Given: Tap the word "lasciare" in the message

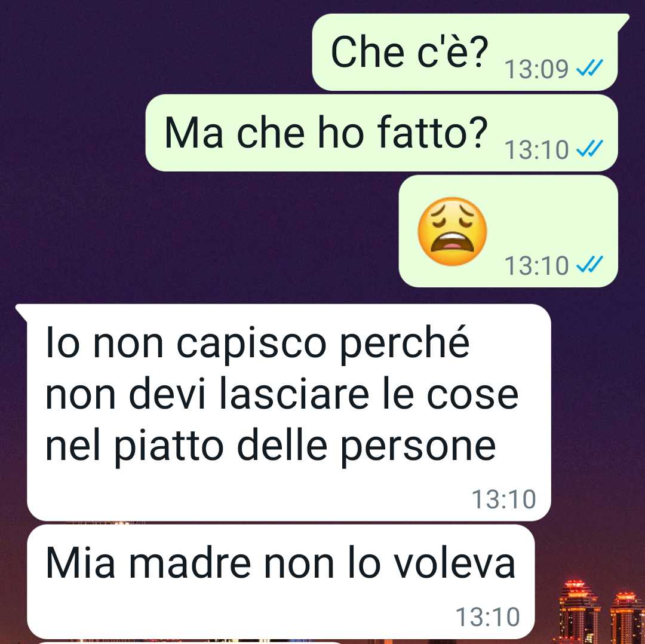Looking at the screenshot, I should (x=294, y=394).
